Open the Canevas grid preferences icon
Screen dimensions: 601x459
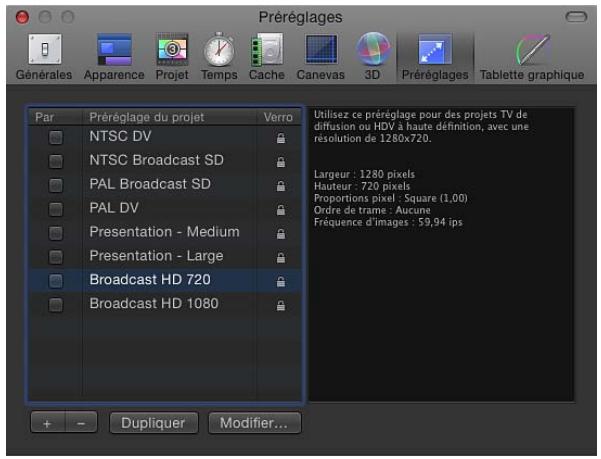[x=321, y=49]
